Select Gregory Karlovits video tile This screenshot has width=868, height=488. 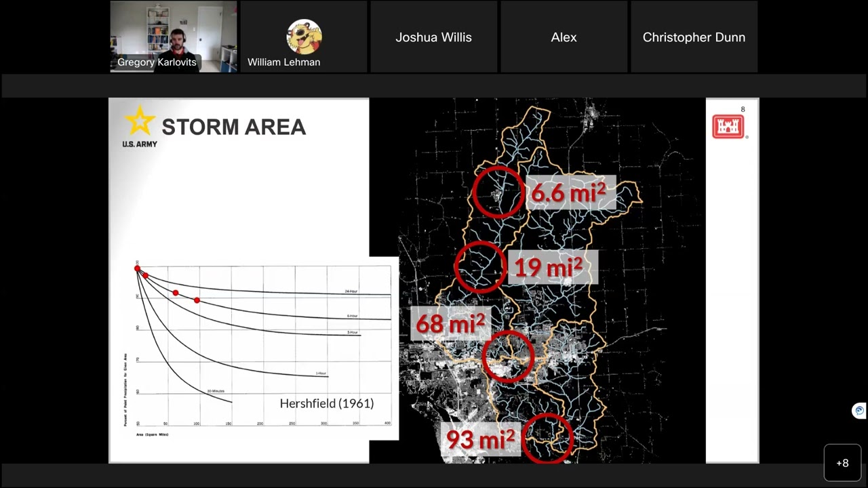pos(174,37)
